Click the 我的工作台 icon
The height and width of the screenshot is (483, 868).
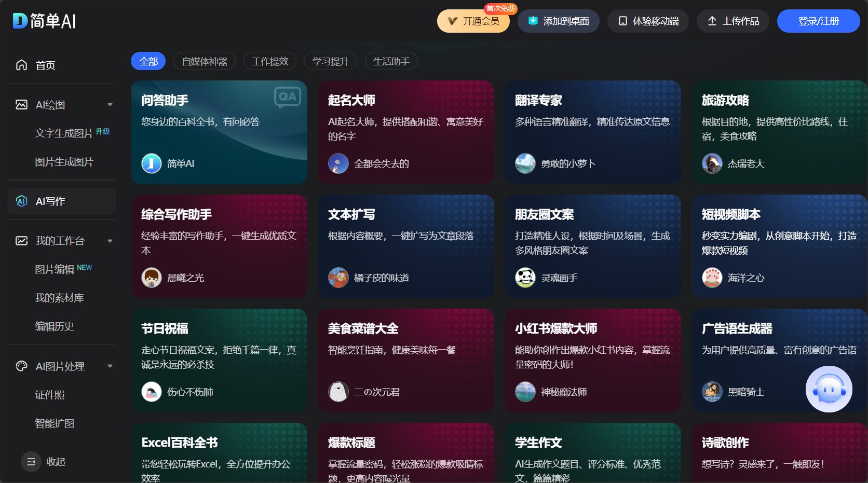[21, 241]
